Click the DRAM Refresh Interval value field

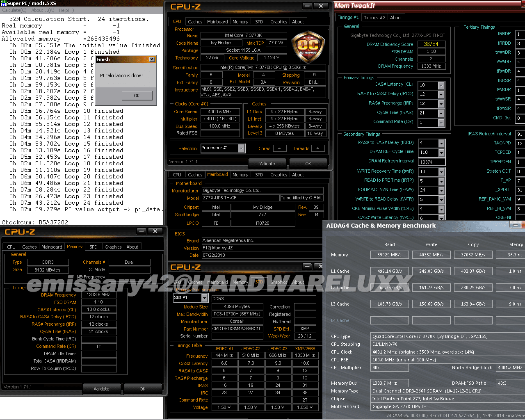click(431, 162)
